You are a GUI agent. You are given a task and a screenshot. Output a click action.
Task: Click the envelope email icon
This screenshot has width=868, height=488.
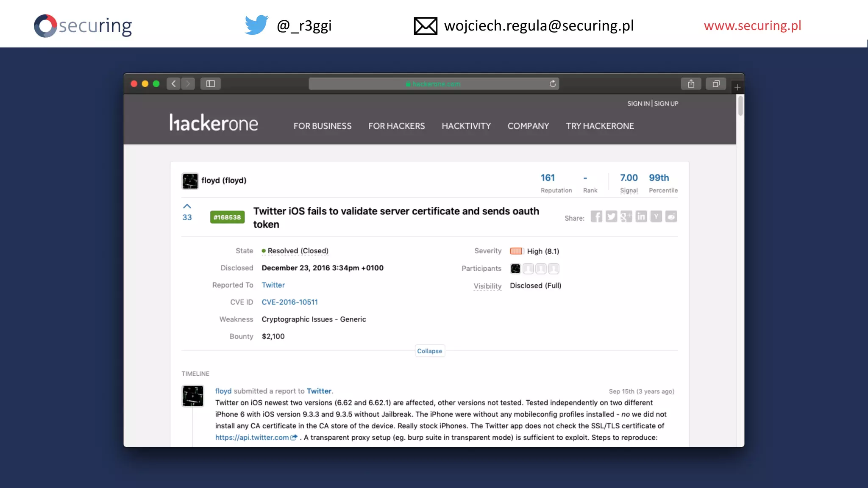(x=425, y=26)
